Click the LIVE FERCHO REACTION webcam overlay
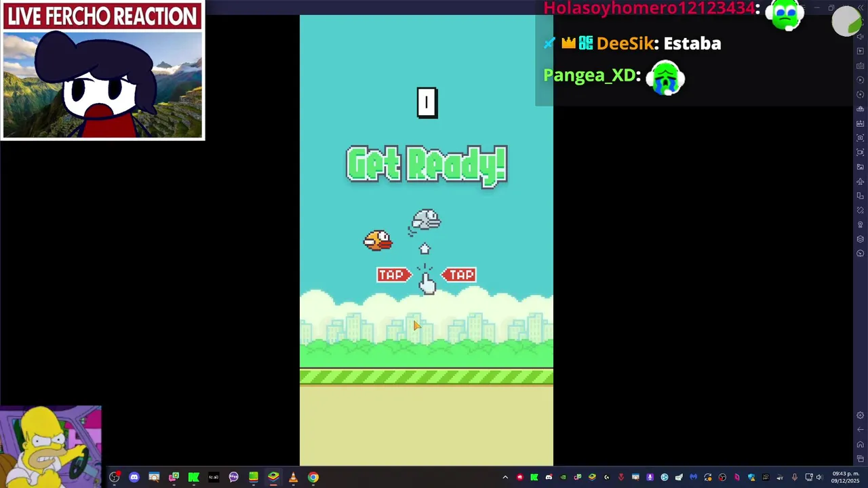The height and width of the screenshot is (488, 868). 102,70
